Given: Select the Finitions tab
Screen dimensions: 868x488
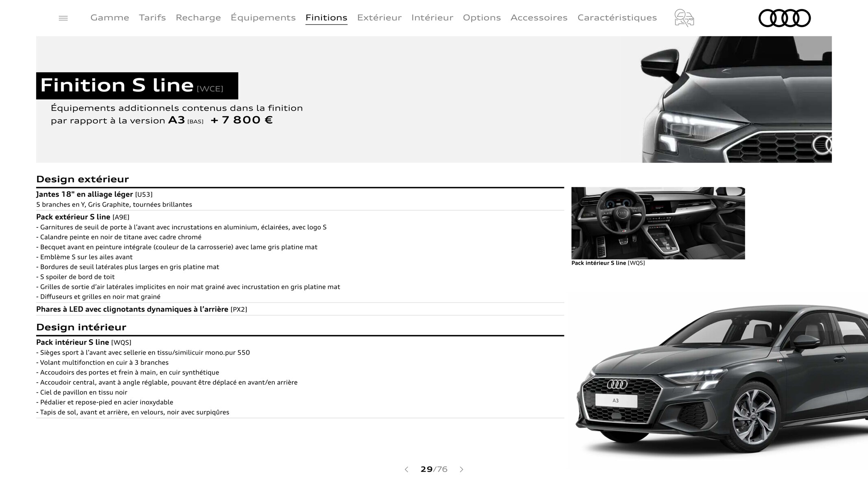Looking at the screenshot, I should point(326,17).
